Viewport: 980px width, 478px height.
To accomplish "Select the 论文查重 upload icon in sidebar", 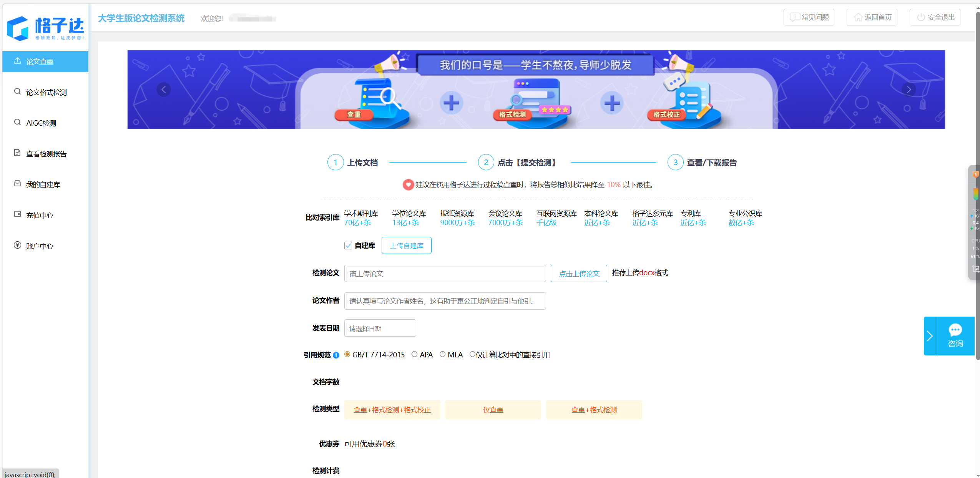I will pos(17,61).
